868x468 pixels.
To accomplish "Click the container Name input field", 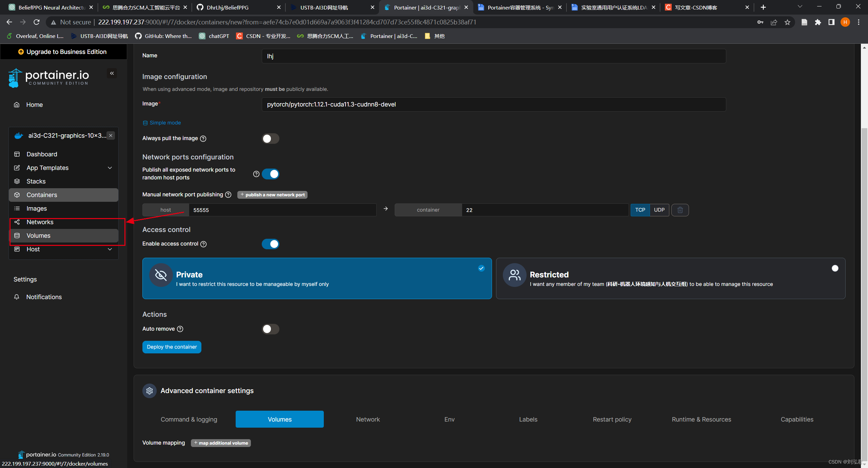I will [x=494, y=56].
